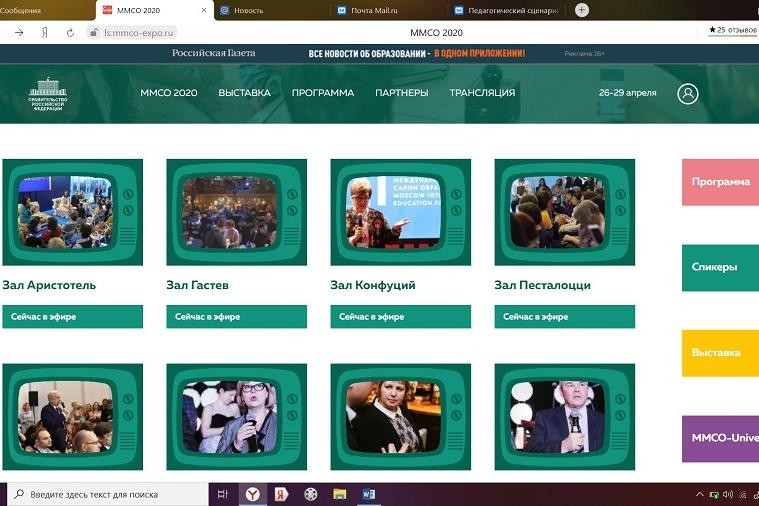Select ПАРТНЕРЫ in the site navigation
The height and width of the screenshot is (506, 759).
(x=401, y=93)
